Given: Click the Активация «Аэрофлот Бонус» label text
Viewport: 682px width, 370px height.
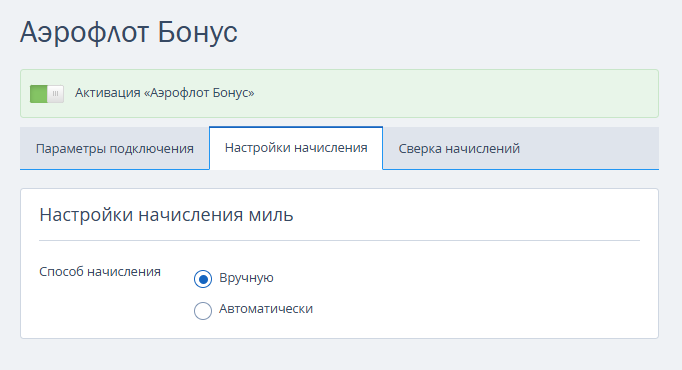Looking at the screenshot, I should coord(164,93).
